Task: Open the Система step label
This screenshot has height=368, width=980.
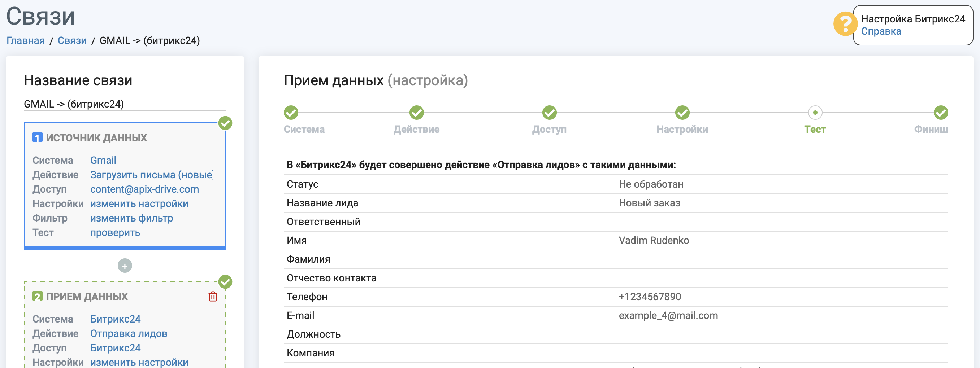Action: (304, 129)
